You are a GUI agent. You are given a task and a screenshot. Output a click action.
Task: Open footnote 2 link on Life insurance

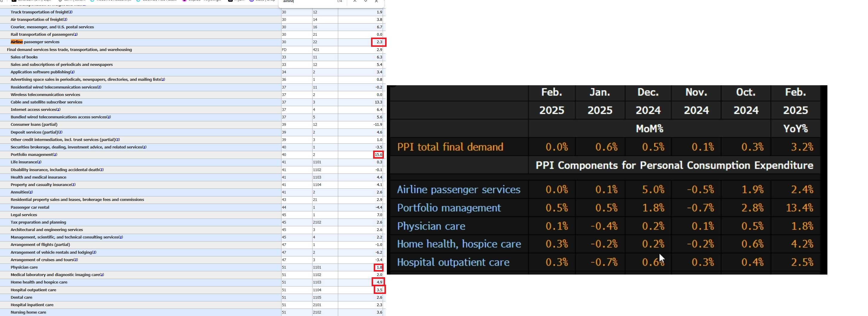coord(39,162)
